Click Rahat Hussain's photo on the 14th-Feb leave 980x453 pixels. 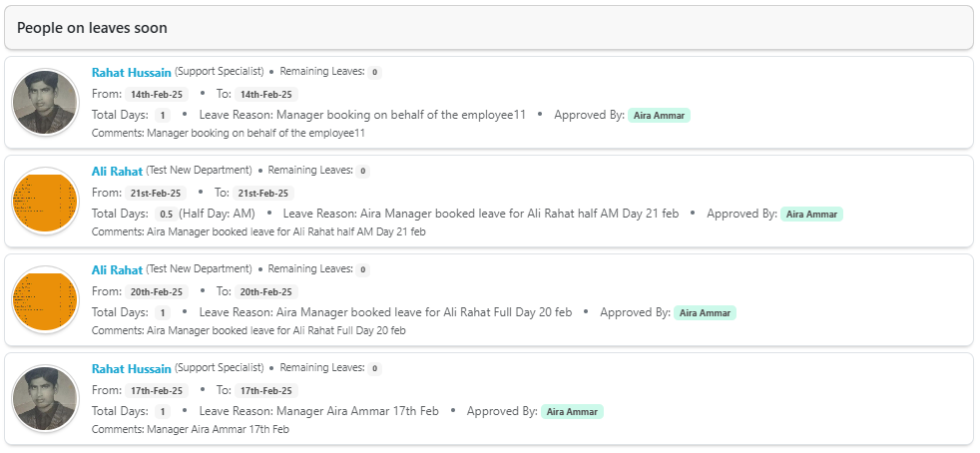pyautogui.click(x=45, y=103)
